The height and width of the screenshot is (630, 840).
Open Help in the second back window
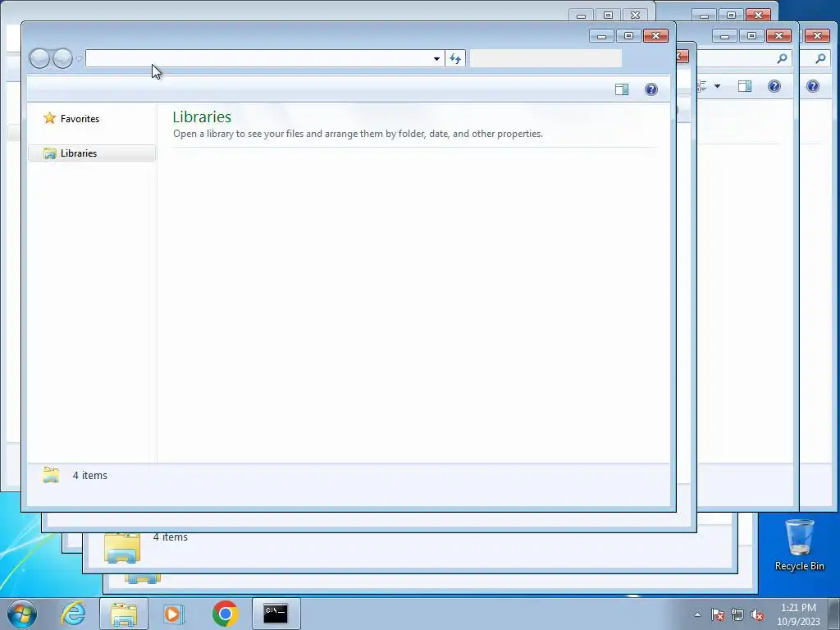774,86
